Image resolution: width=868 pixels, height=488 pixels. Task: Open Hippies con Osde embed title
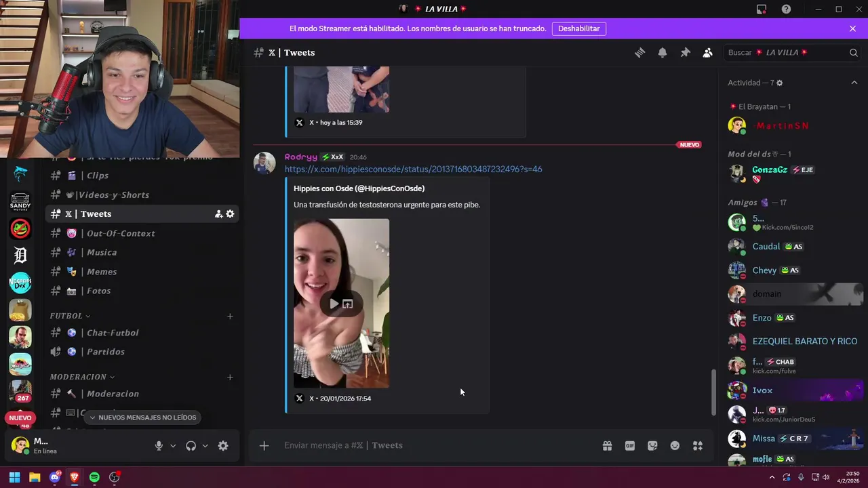(x=359, y=188)
